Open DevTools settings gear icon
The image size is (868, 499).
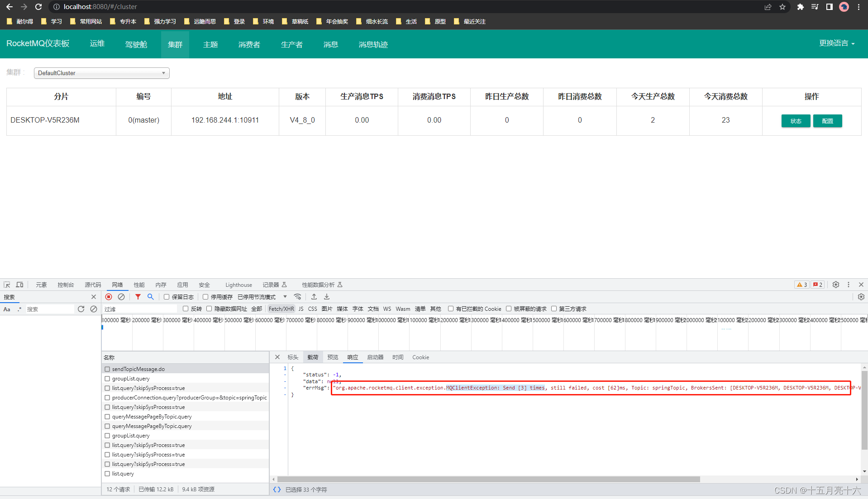835,285
